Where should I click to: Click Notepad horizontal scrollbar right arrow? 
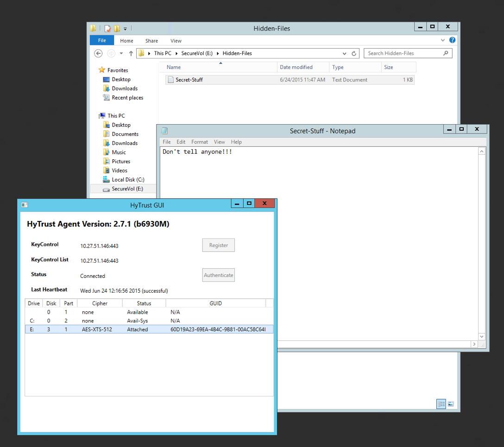(474, 344)
